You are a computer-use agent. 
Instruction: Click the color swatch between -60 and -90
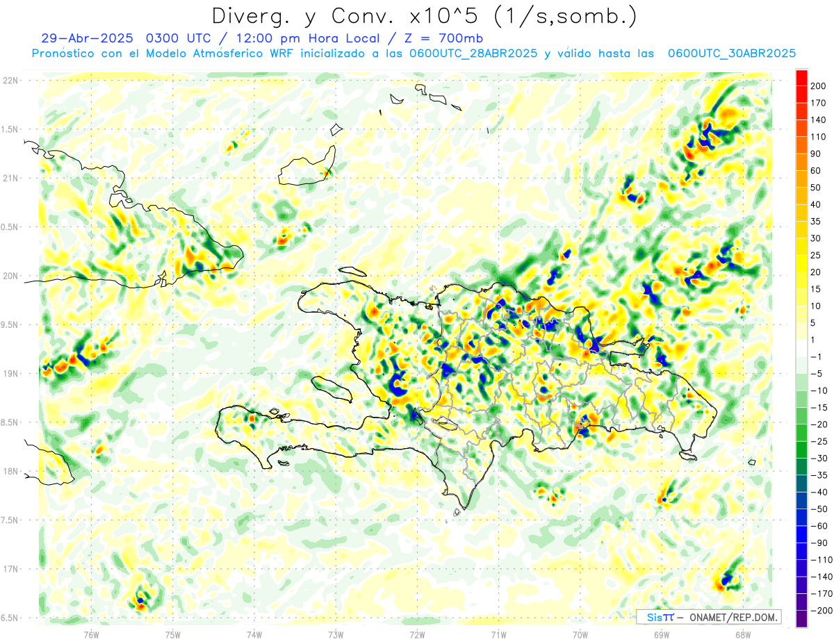tap(801, 534)
